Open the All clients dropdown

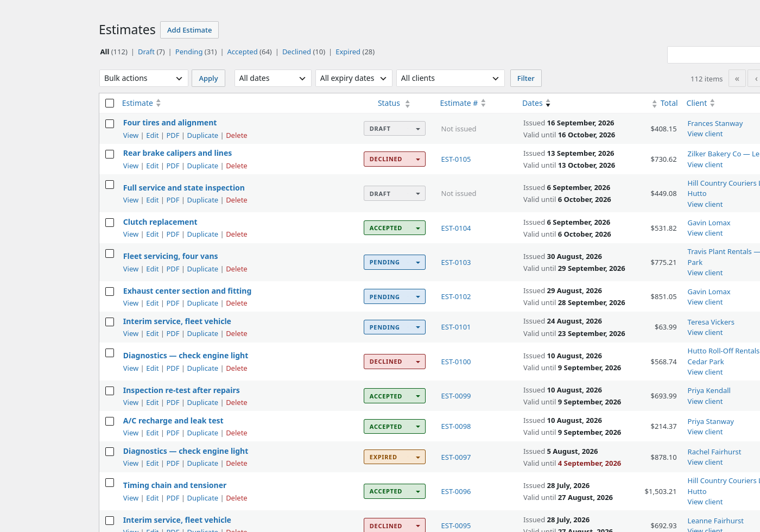451,78
